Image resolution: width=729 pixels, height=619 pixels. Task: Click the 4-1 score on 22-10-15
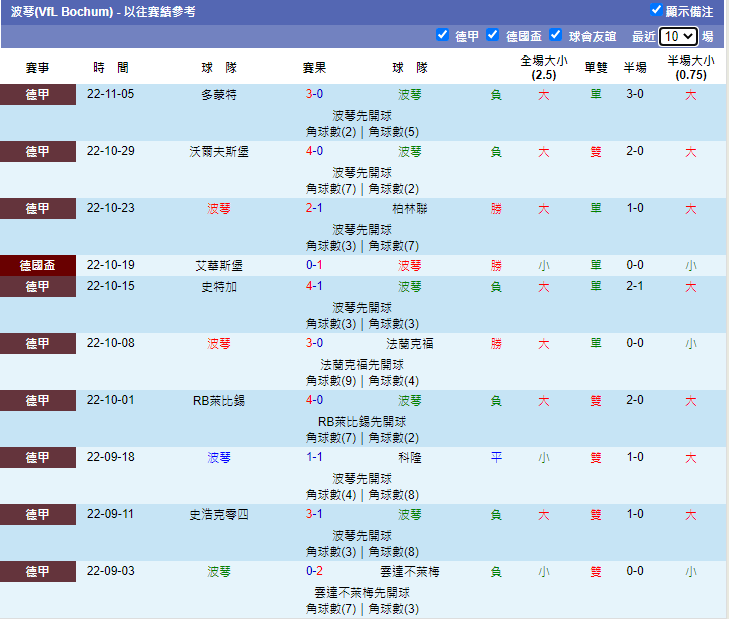tap(314, 286)
